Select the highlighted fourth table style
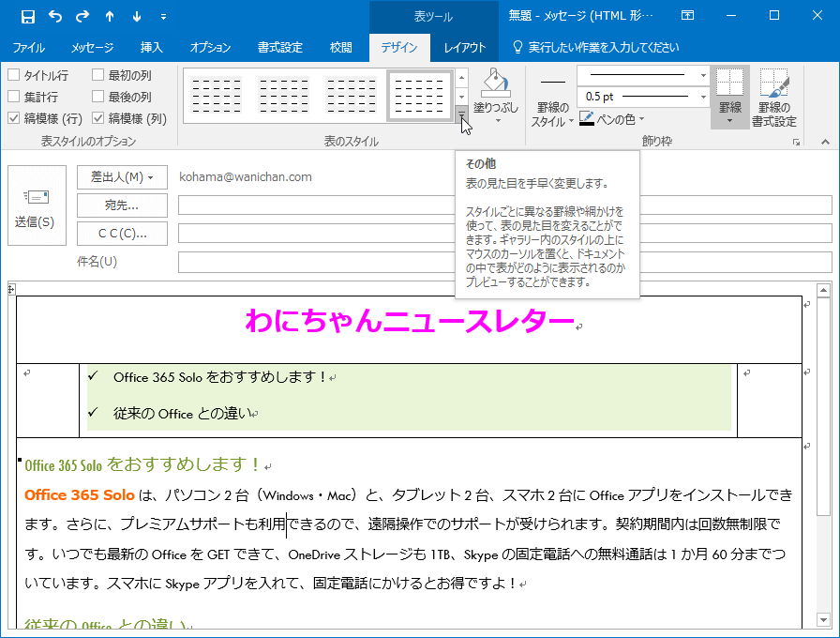Screen dimensions: 840x638 point(419,96)
